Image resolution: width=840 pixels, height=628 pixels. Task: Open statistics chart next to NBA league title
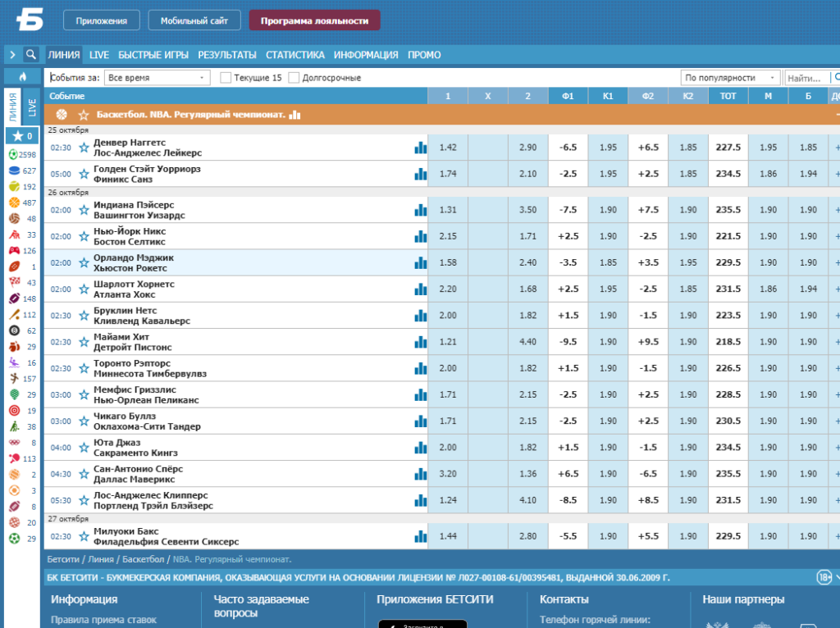294,115
